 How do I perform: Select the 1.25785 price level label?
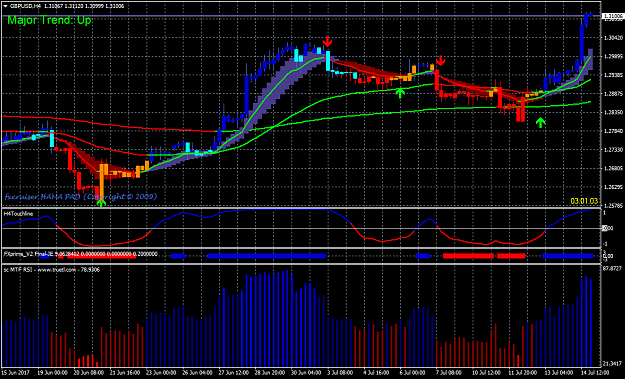pos(613,206)
